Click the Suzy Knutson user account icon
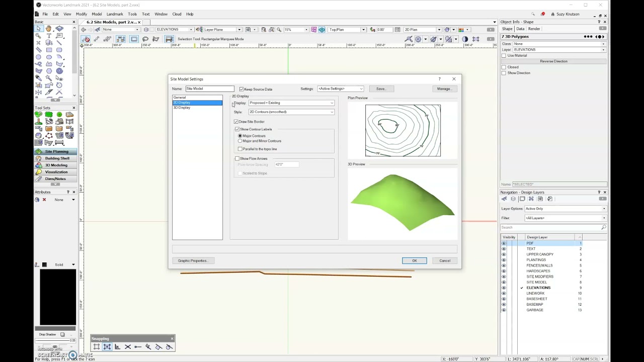 click(553, 14)
